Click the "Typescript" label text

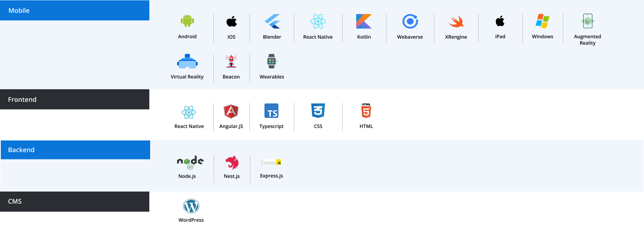271,126
